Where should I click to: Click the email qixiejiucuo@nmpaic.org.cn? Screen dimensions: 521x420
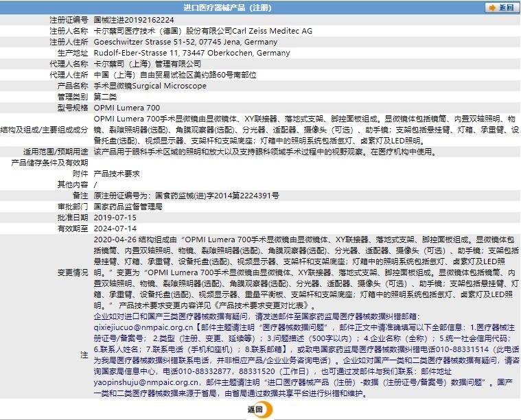143,327
